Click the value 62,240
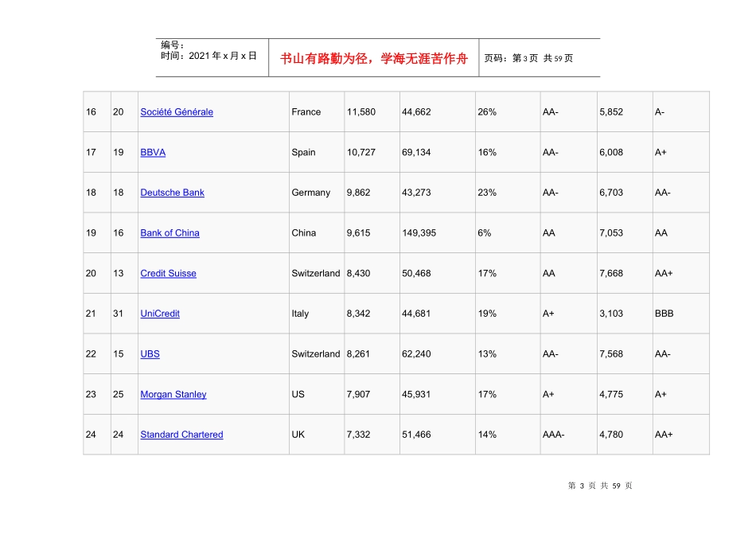756x535 pixels. [416, 354]
